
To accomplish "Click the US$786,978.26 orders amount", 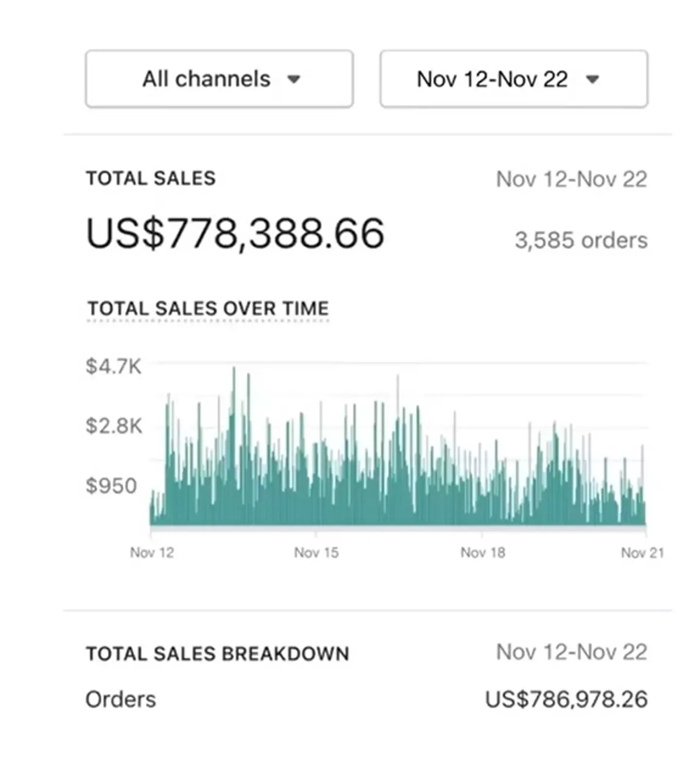I will (x=566, y=699).
